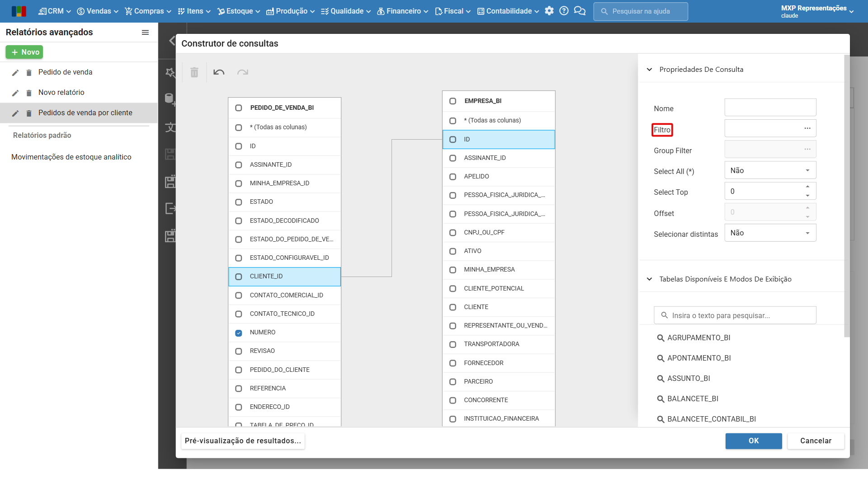Click the redo arrow in query builder
Image resolution: width=868 pixels, height=488 pixels.
[x=243, y=72]
